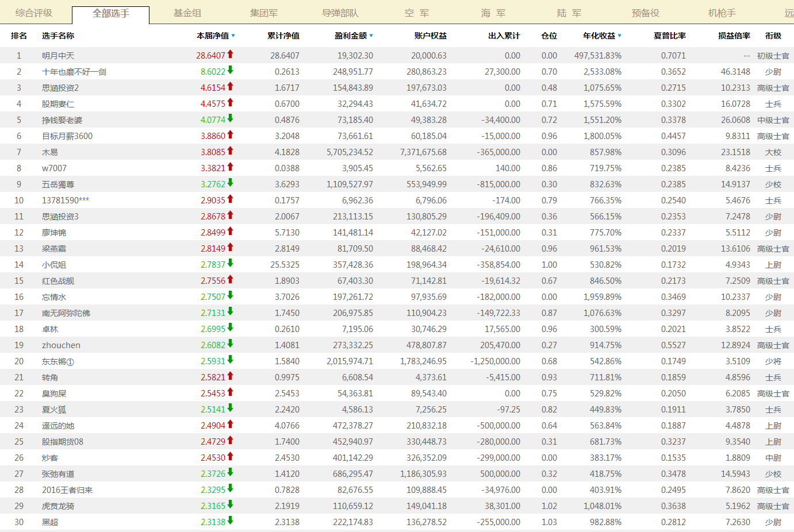Click green down arrow beside 2.6995
Screen dimensions: 794x532
pyautogui.click(x=231, y=327)
